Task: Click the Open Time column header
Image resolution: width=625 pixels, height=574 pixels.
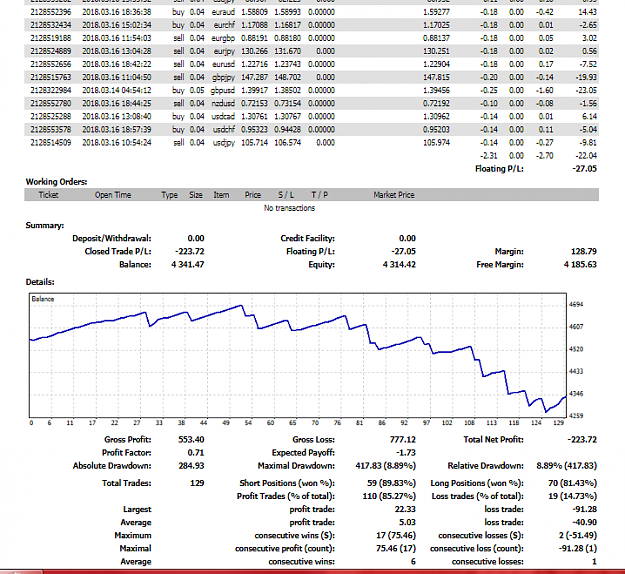Action: tap(113, 195)
